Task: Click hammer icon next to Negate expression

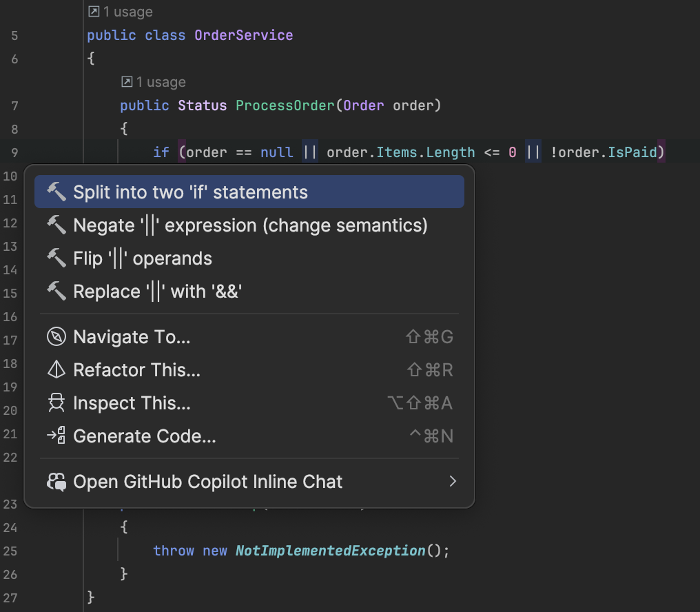Action: point(56,225)
